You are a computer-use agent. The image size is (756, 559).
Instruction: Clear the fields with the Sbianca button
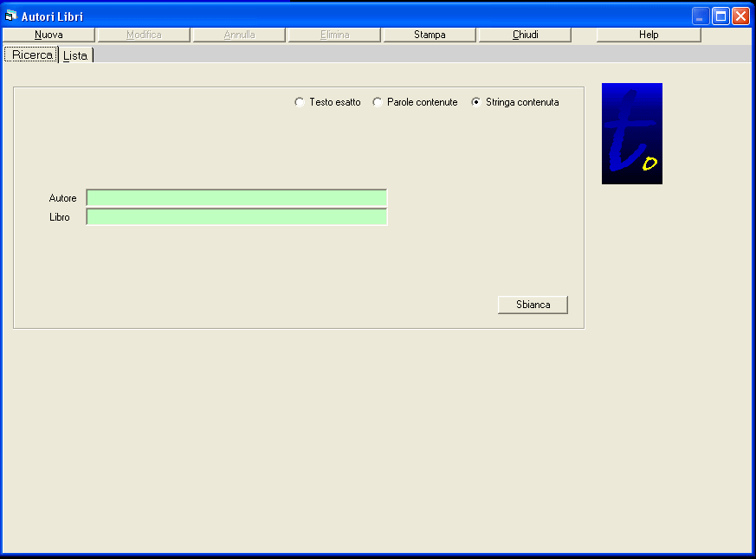(x=533, y=305)
